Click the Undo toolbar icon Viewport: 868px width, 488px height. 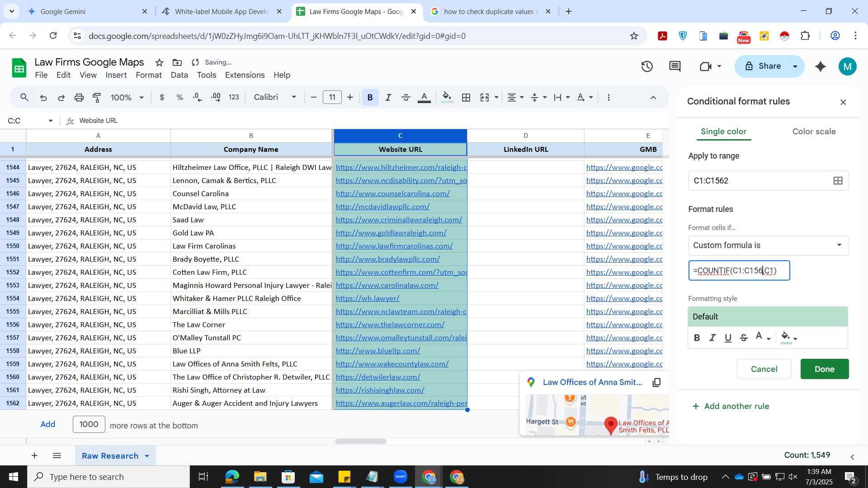click(x=43, y=98)
